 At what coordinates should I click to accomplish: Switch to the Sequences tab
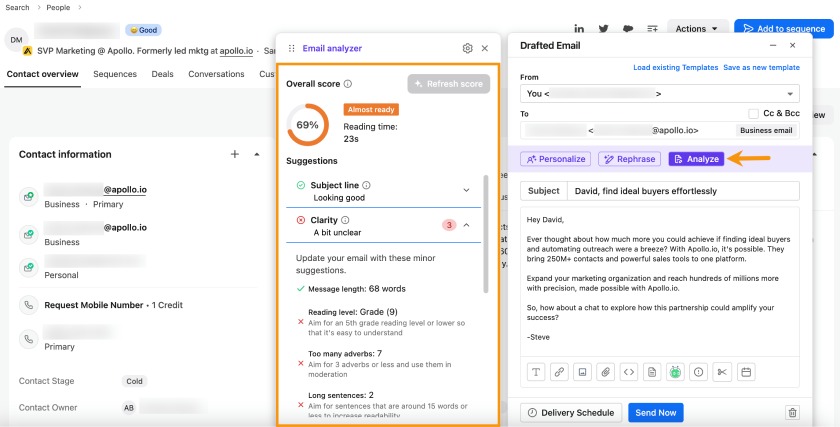(x=115, y=74)
